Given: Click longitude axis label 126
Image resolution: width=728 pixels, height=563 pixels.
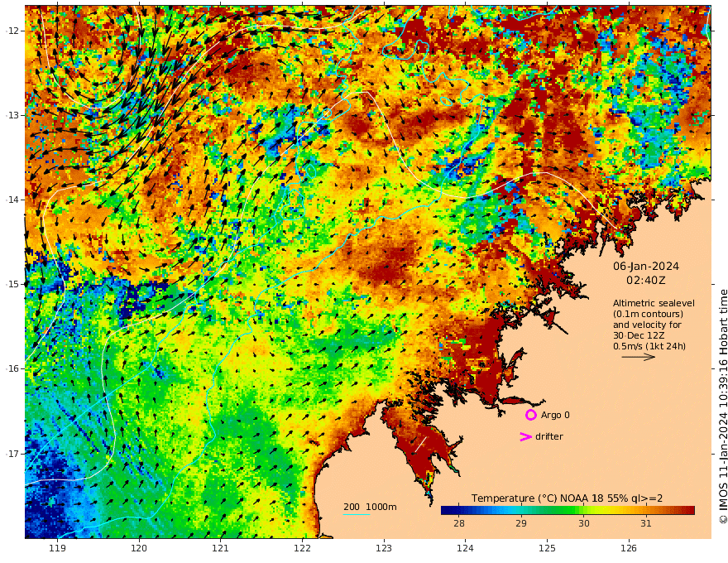Looking at the screenshot, I should pyautogui.click(x=629, y=548).
